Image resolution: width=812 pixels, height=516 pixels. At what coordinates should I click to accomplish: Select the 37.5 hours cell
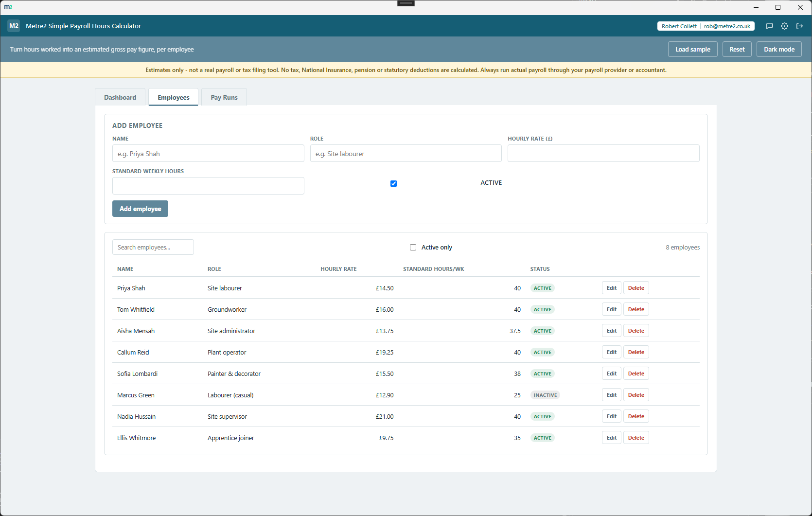tap(515, 331)
